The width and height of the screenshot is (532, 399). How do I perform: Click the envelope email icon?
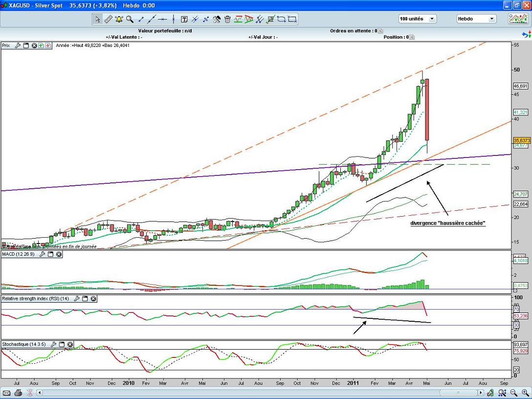point(6,393)
